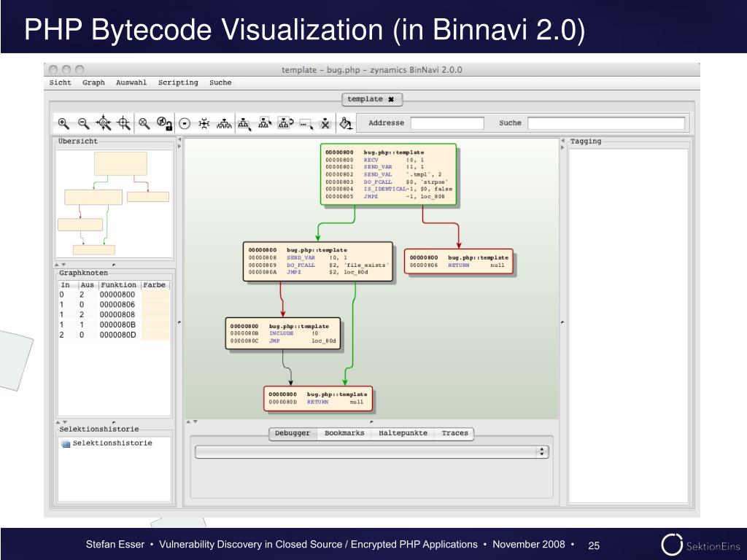This screenshot has height=560, width=747.
Task: Sort by the Farbe column header
Action: [x=155, y=285]
